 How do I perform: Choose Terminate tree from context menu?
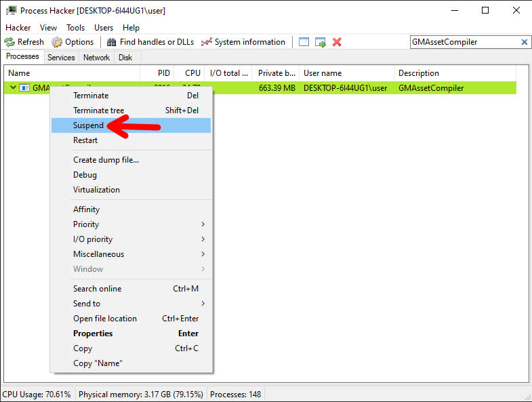point(131,110)
